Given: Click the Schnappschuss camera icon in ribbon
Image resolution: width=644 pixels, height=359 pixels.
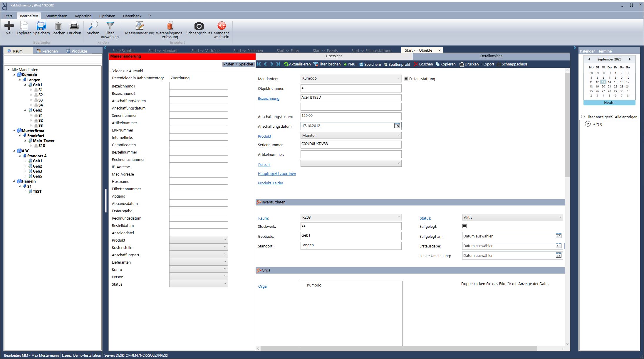Looking at the screenshot, I should click(x=199, y=26).
